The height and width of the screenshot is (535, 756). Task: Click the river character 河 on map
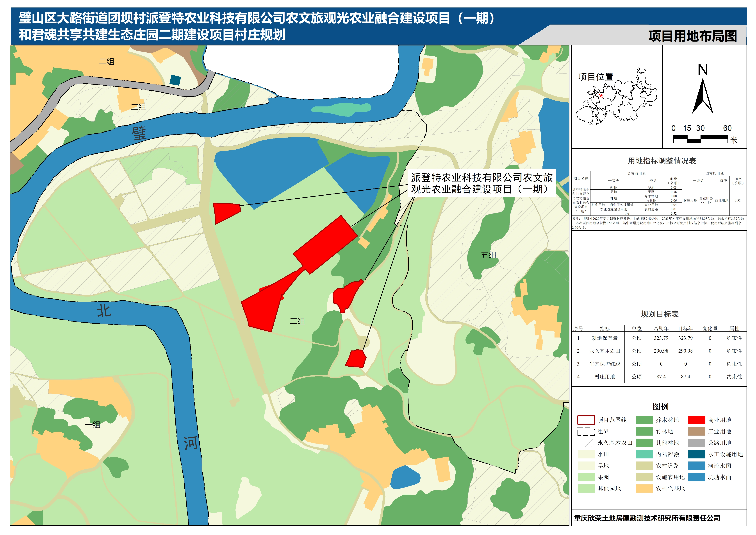(191, 443)
